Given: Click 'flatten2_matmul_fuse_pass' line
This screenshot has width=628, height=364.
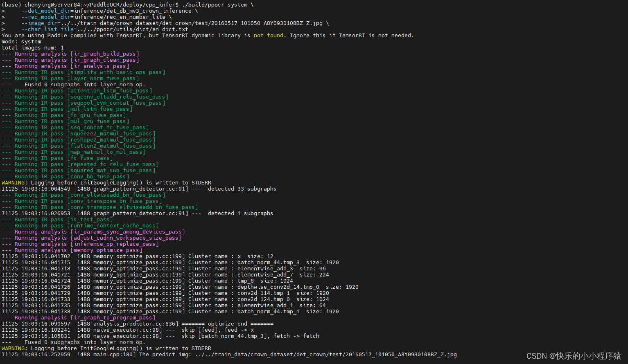Looking at the screenshot, I should 79,146.
